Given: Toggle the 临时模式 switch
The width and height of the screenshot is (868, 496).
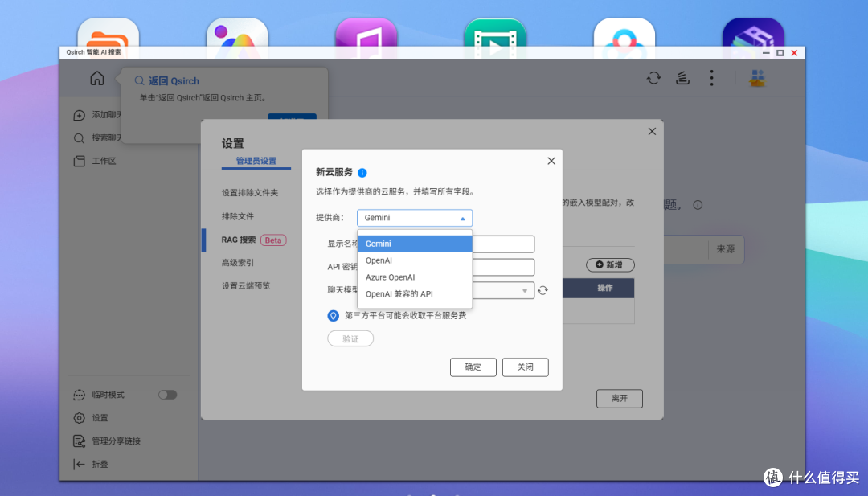Looking at the screenshot, I should (x=167, y=395).
